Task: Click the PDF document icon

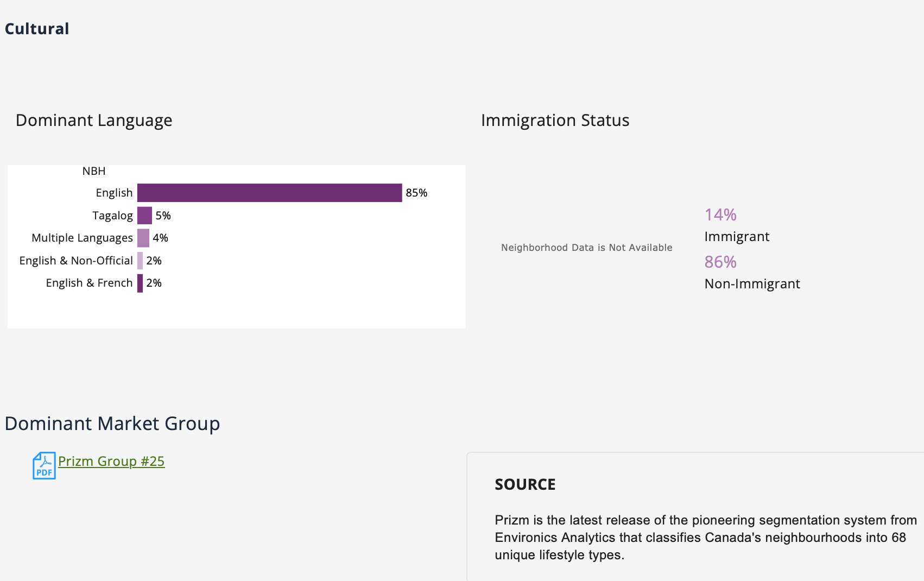Action: 44,465
